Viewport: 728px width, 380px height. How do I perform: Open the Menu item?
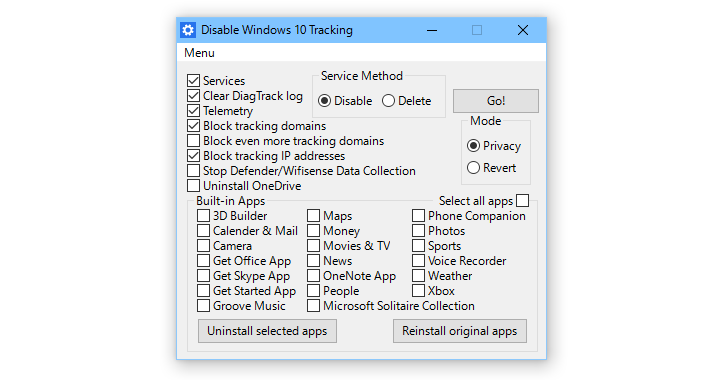tap(199, 53)
